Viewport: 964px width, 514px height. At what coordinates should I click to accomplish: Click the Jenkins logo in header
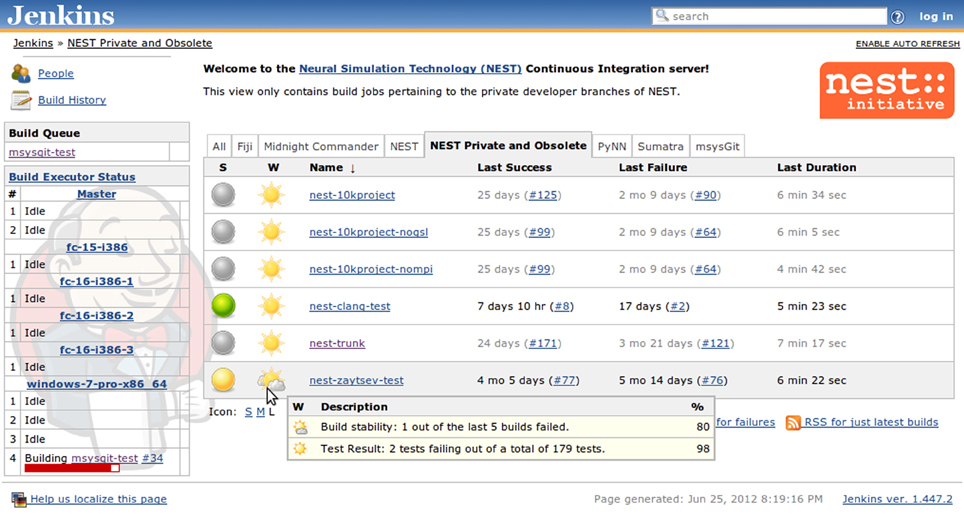pos(61,15)
